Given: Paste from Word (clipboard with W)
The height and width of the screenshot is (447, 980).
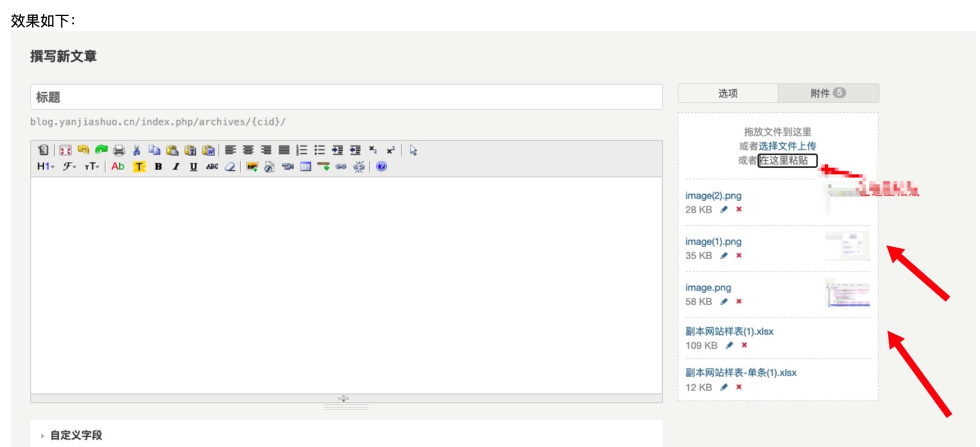Looking at the screenshot, I should click(208, 150).
